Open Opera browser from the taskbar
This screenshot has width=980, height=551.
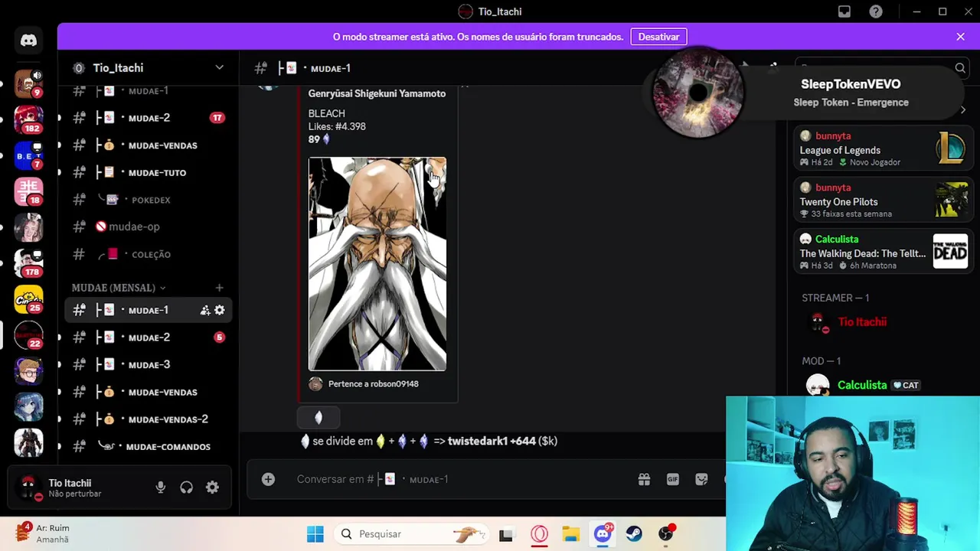pyautogui.click(x=539, y=534)
